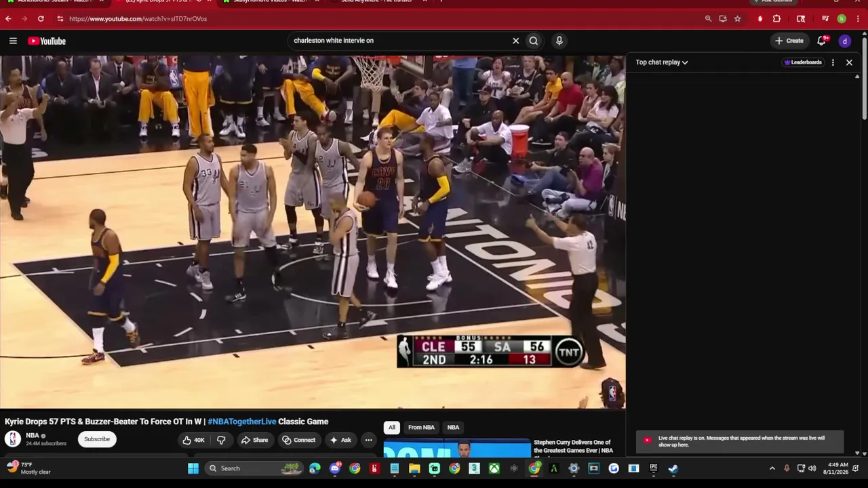Open more actions for the video

click(368, 440)
